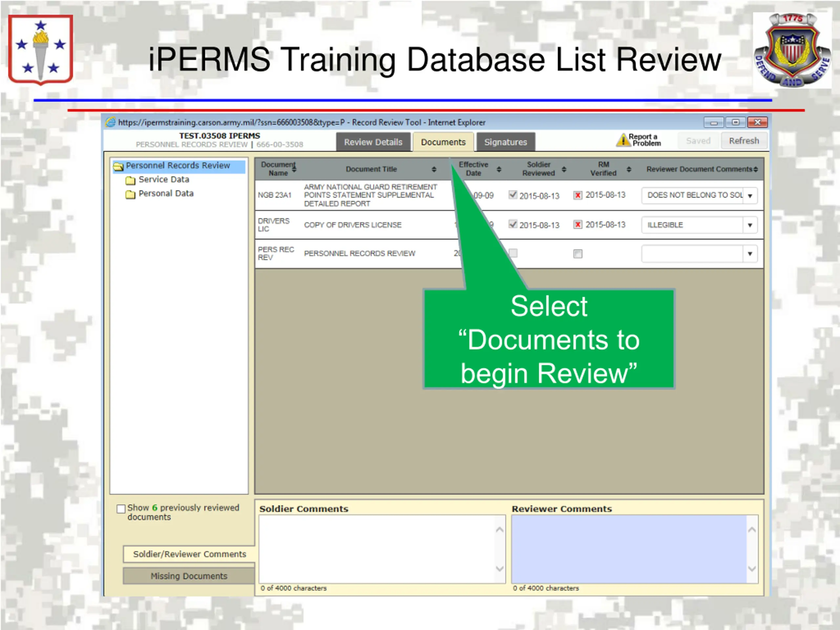Toggle RM Verified red X for Drivers License
The width and height of the screenshot is (840, 630).
click(x=577, y=225)
